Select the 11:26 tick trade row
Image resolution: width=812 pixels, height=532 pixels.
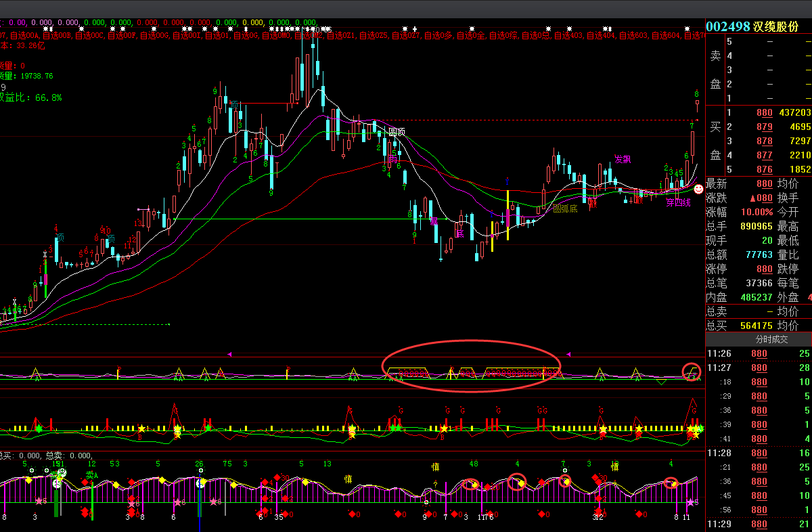(758, 353)
